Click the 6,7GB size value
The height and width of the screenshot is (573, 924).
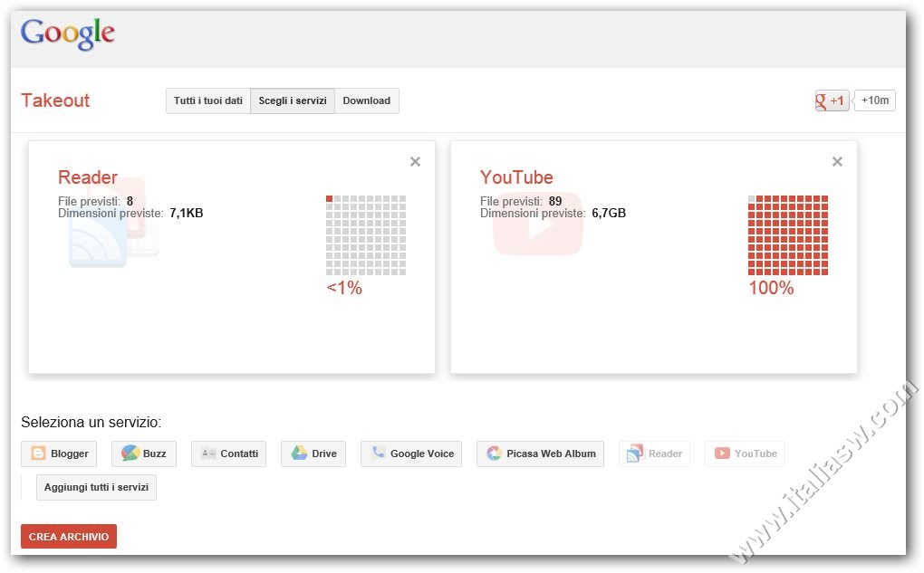pyautogui.click(x=609, y=214)
